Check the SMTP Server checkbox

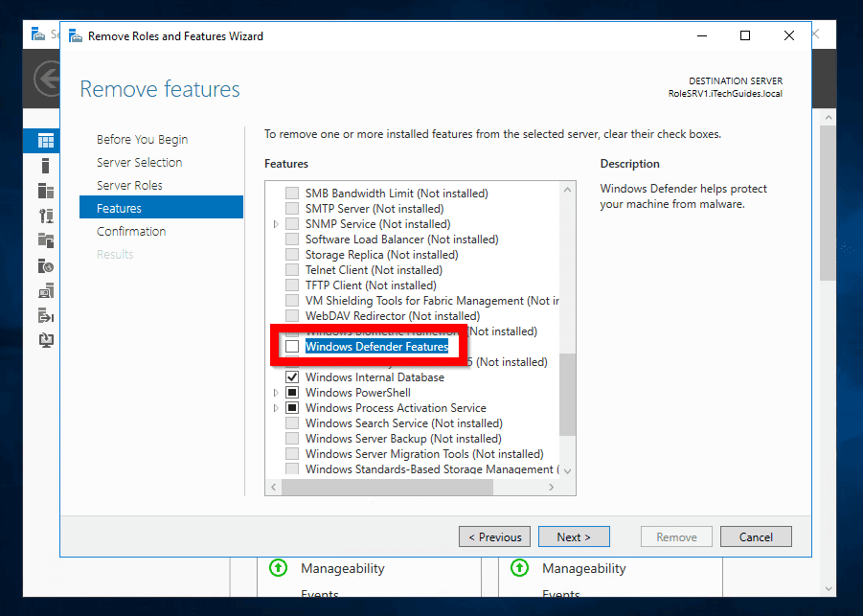pos(291,208)
